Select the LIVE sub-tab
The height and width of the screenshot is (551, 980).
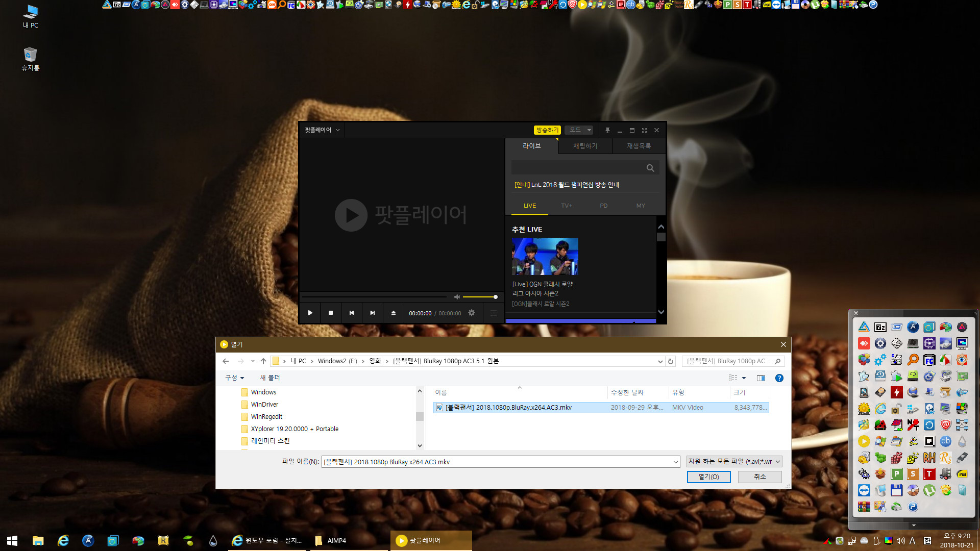[x=530, y=206]
